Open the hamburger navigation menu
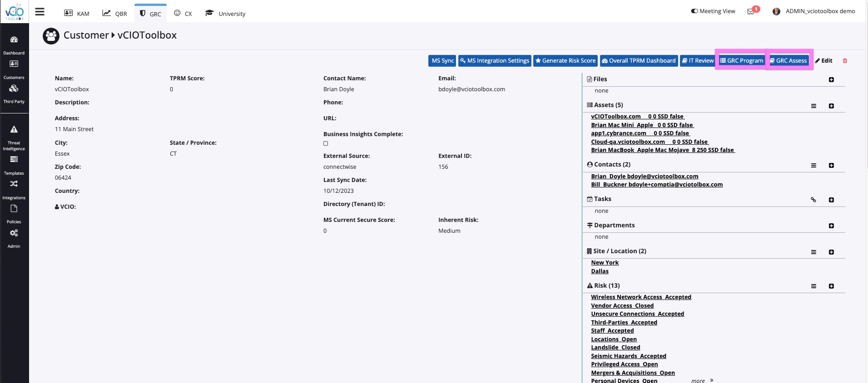 click(x=40, y=12)
